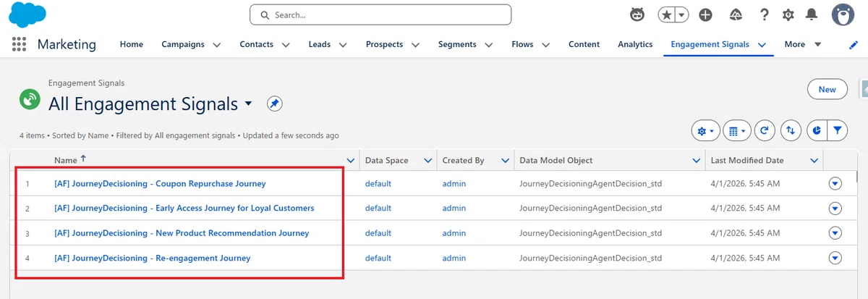The height and width of the screenshot is (299, 868).
Task: Pin this list view
Action: tap(274, 104)
